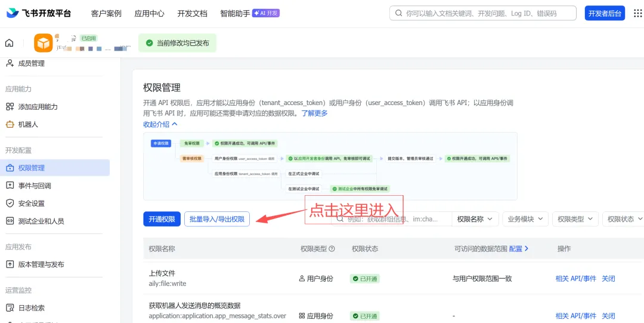Click the 已启用 status tag
The width and height of the screenshot is (644, 323).
88,38
